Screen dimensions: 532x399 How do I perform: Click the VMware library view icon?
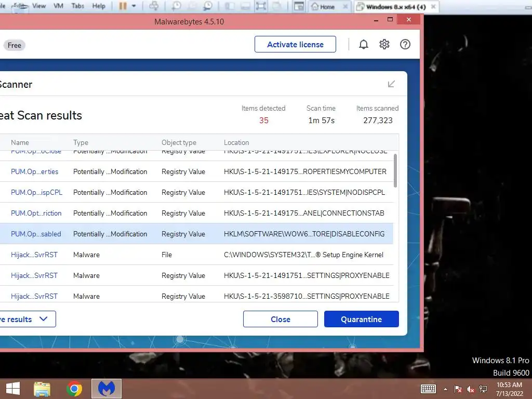(230, 6)
